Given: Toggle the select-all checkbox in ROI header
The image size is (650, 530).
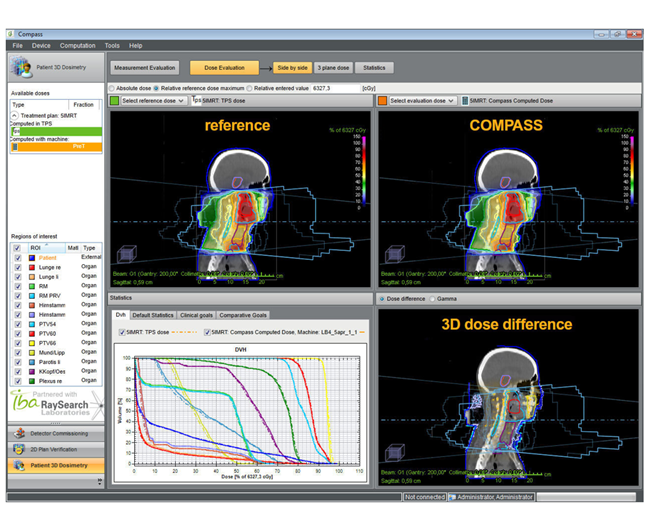Looking at the screenshot, I should (x=17, y=248).
